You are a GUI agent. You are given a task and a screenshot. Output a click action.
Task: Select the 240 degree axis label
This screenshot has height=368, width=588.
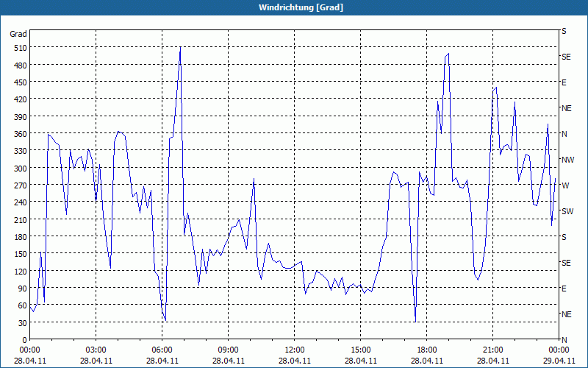point(21,203)
